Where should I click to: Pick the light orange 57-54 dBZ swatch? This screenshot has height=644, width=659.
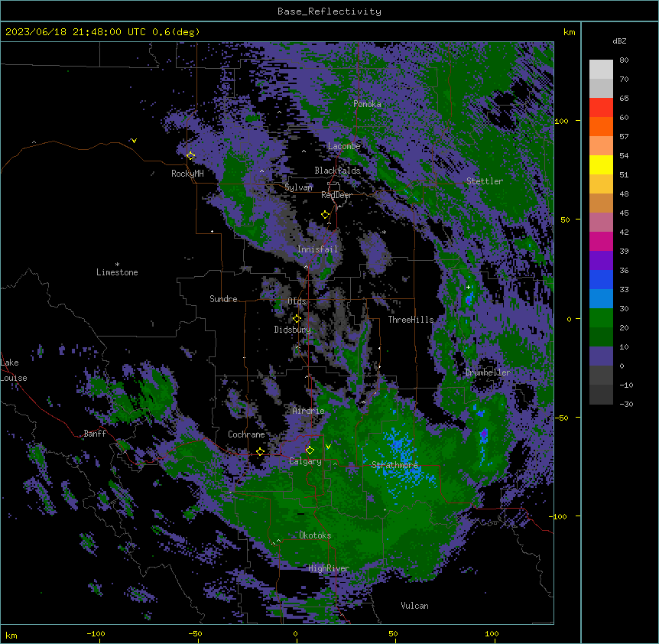[x=601, y=146]
